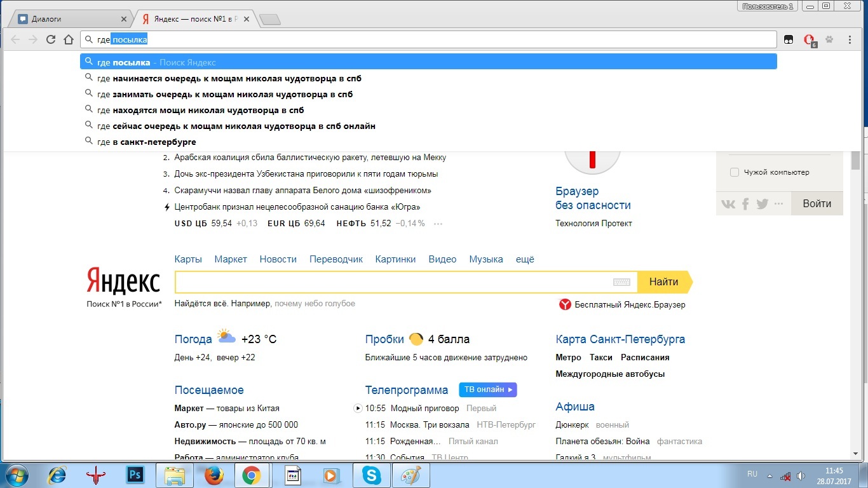
Task: Click the page's vertical scrollbar thumb
Action: (855, 160)
